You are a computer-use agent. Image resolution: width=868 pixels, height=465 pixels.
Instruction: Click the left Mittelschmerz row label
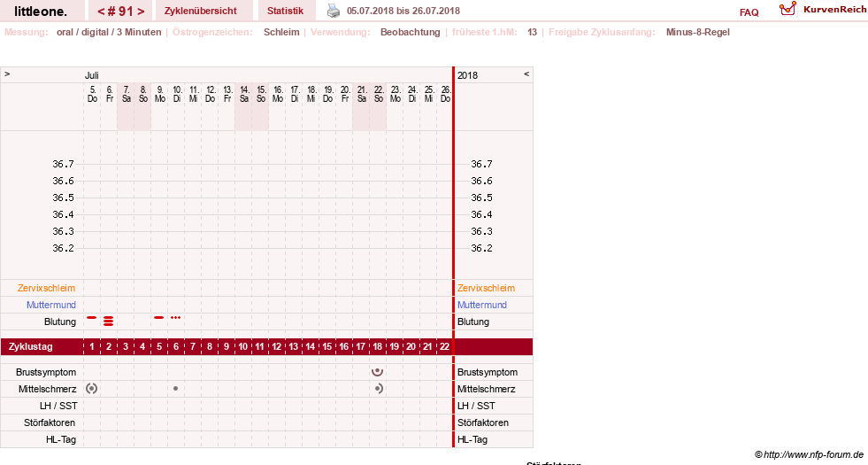(47, 389)
